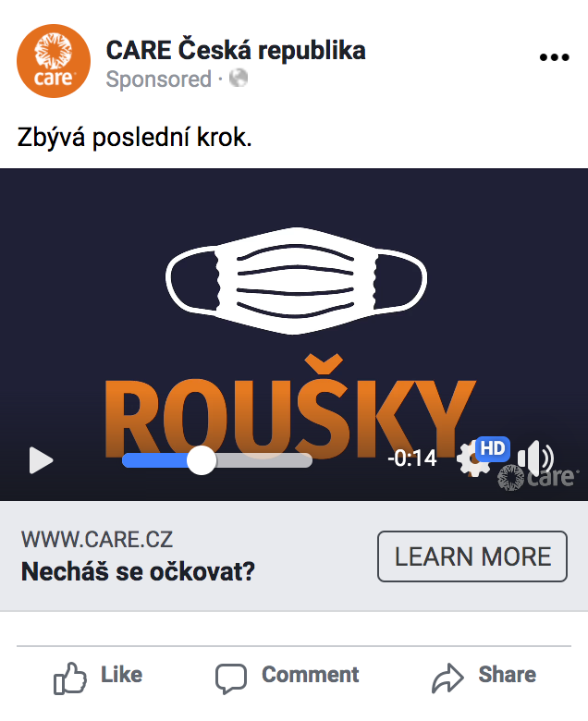Click the remaining time -0:14 display

click(x=412, y=458)
